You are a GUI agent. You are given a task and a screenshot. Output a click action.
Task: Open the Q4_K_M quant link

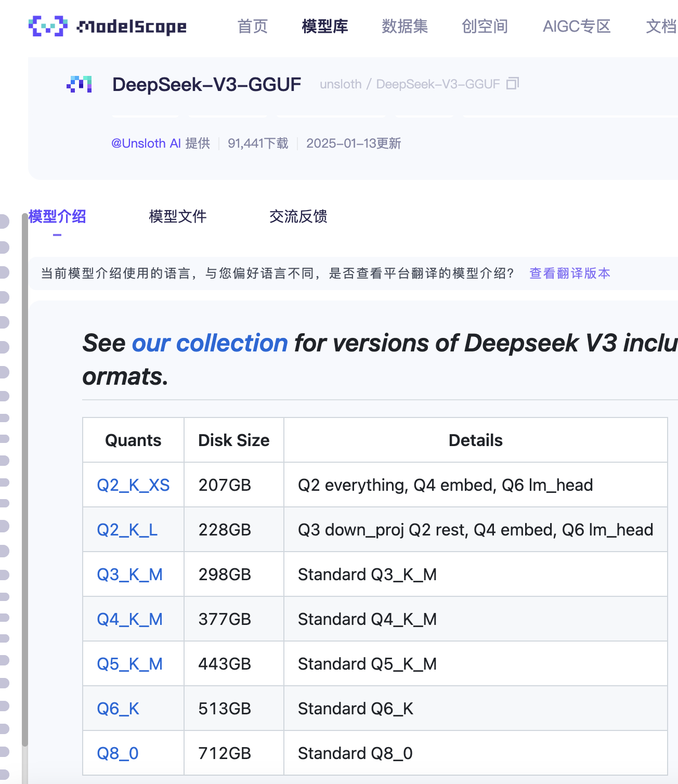pyautogui.click(x=129, y=619)
